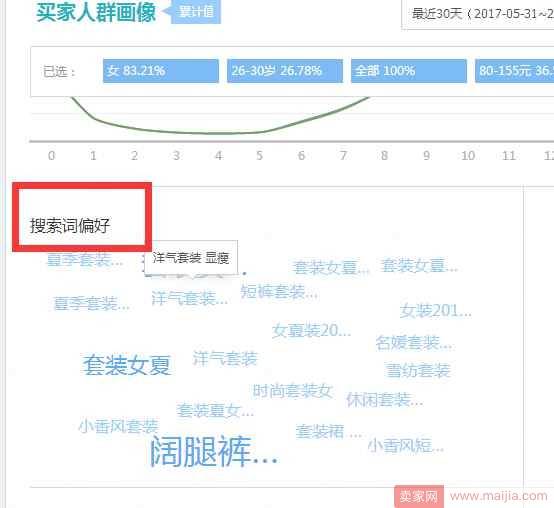Click the bold 套装女夏 keyword without ellipsis
Screen dimensions: 554x508
pyautogui.click(x=127, y=365)
